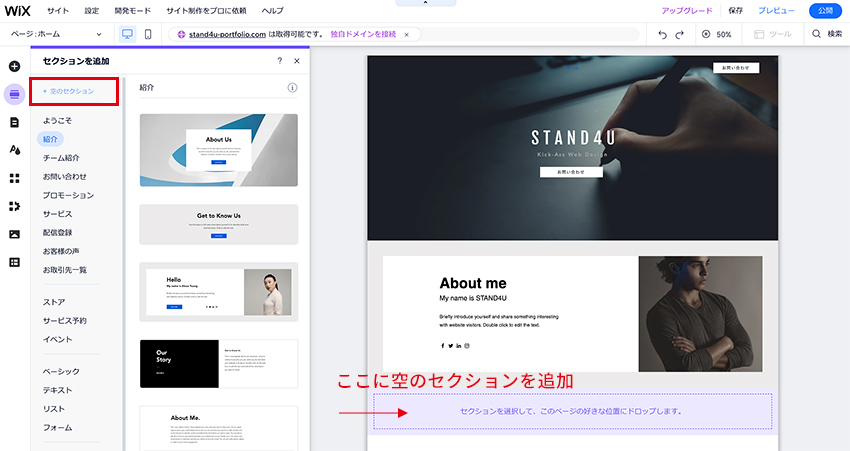Switch to desktop view icon
This screenshot has width=850, height=451.
click(127, 34)
